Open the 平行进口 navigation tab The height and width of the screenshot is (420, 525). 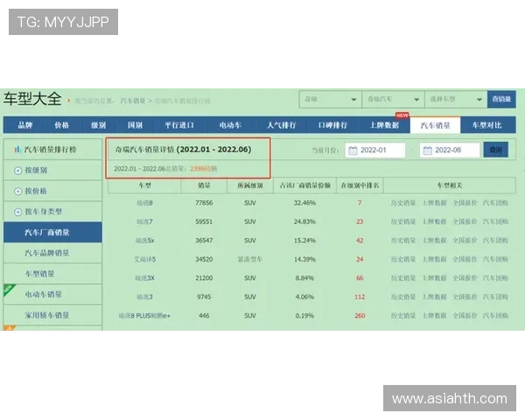tap(179, 125)
